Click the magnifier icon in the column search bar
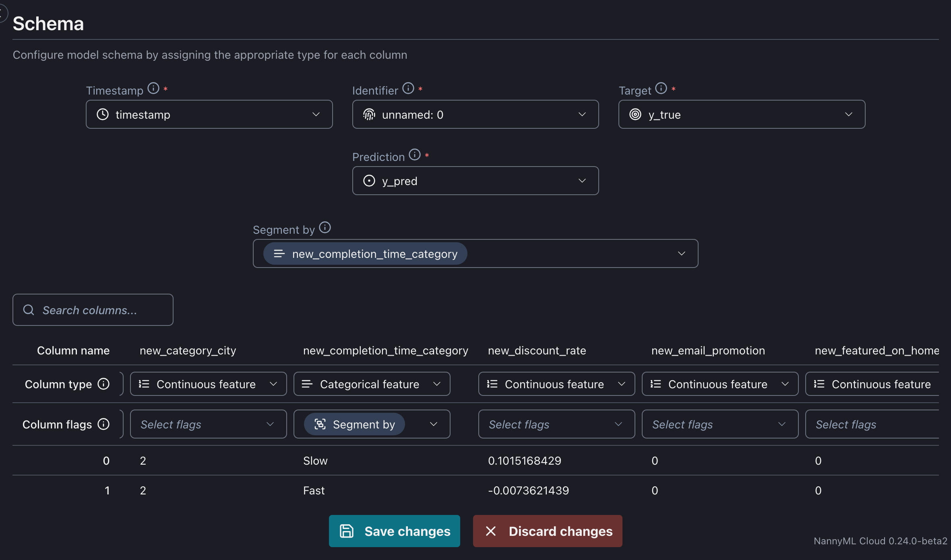 pos(28,310)
